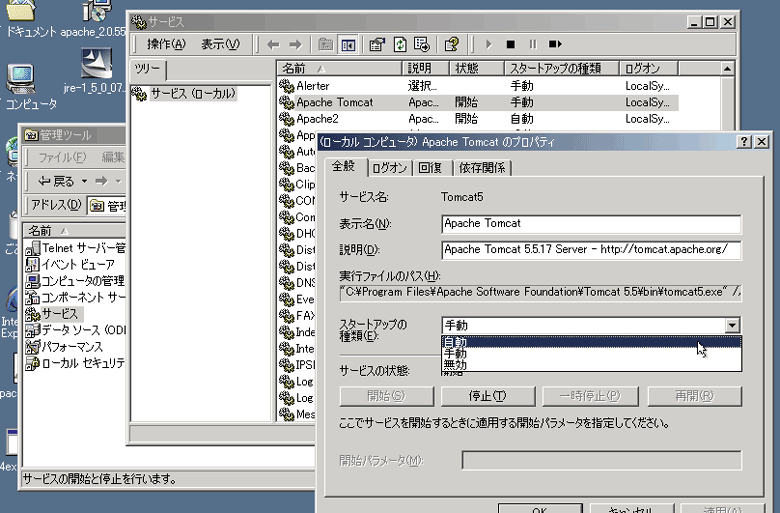This screenshot has height=513, width=780.
Task: Click the 戻る back button in 管理ツール
Action: pos(57,181)
